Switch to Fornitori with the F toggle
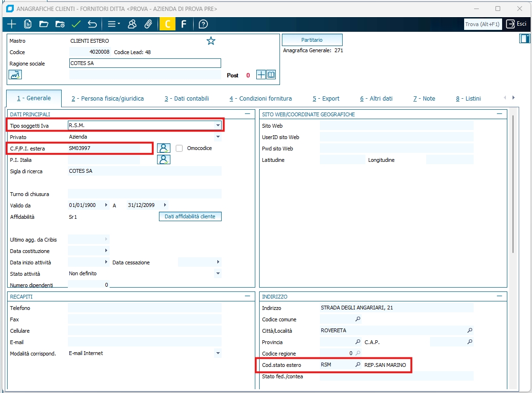Viewport: 532px width, 393px height. coord(184,24)
